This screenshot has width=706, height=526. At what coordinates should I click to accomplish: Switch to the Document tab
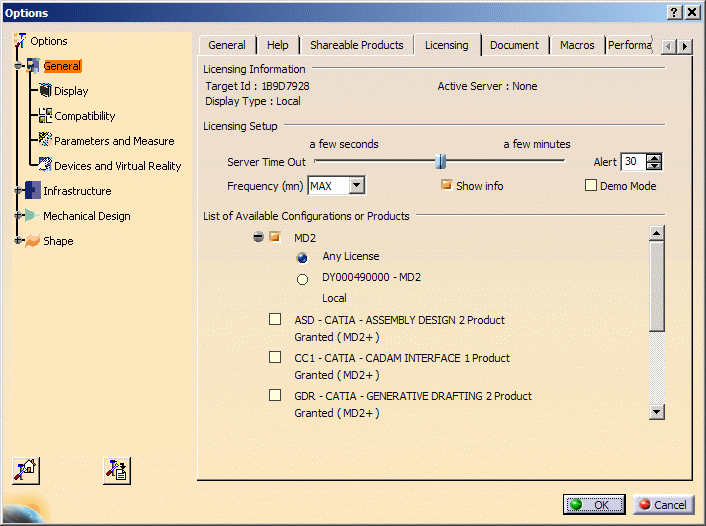(x=514, y=45)
